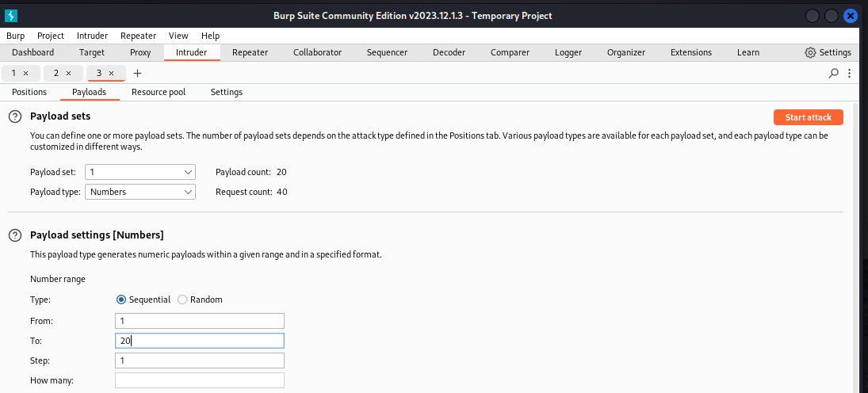Switch to the Logger tab
The width and height of the screenshot is (868, 393).
click(568, 52)
